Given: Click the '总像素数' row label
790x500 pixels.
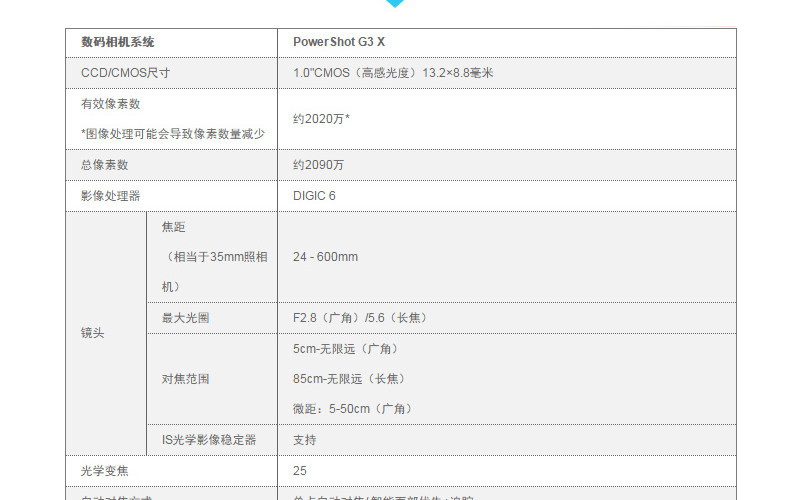Looking at the screenshot, I should coord(105,165).
